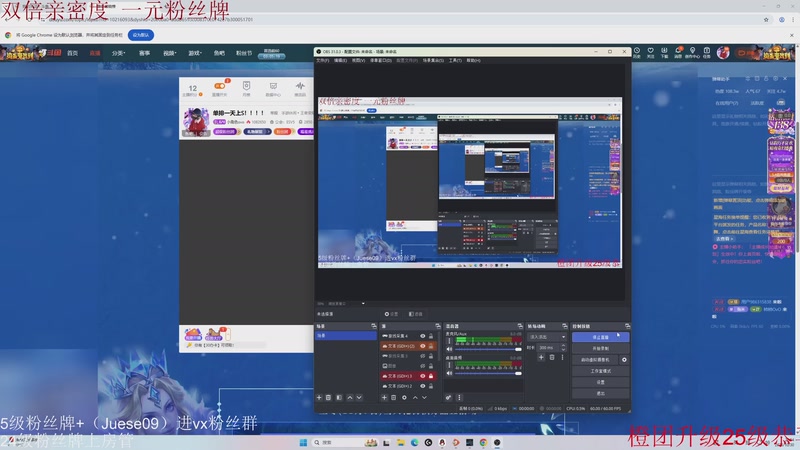Open 关注 heart icon on Douyu header

(x=651, y=53)
